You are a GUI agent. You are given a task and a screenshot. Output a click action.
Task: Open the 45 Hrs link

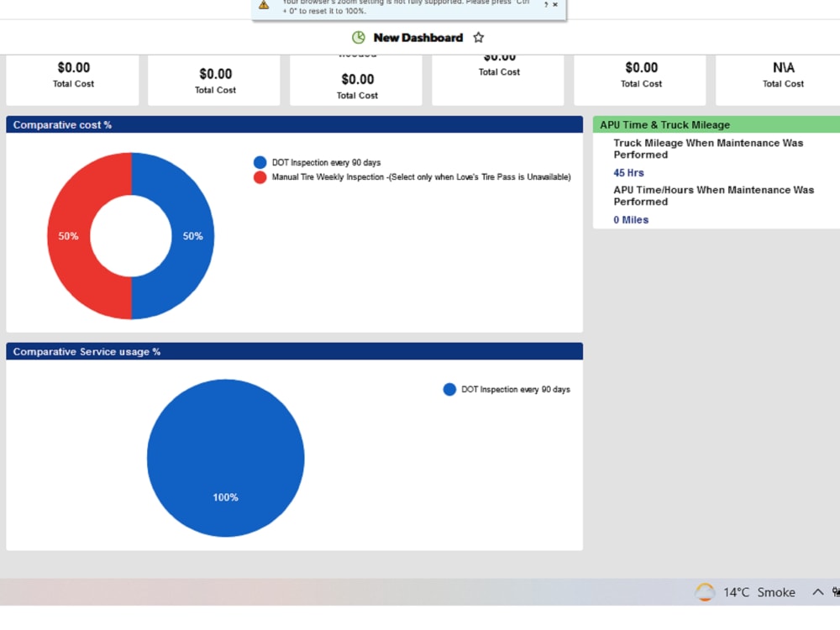627,172
